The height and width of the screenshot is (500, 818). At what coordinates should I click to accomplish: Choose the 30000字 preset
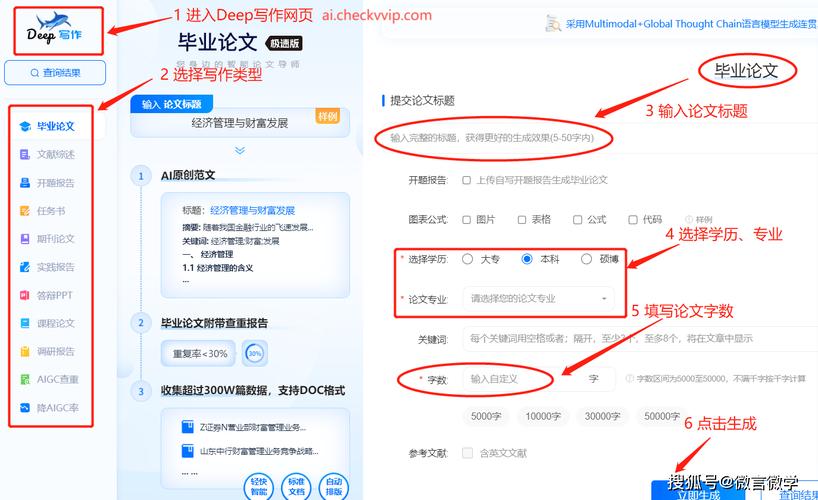[603, 416]
